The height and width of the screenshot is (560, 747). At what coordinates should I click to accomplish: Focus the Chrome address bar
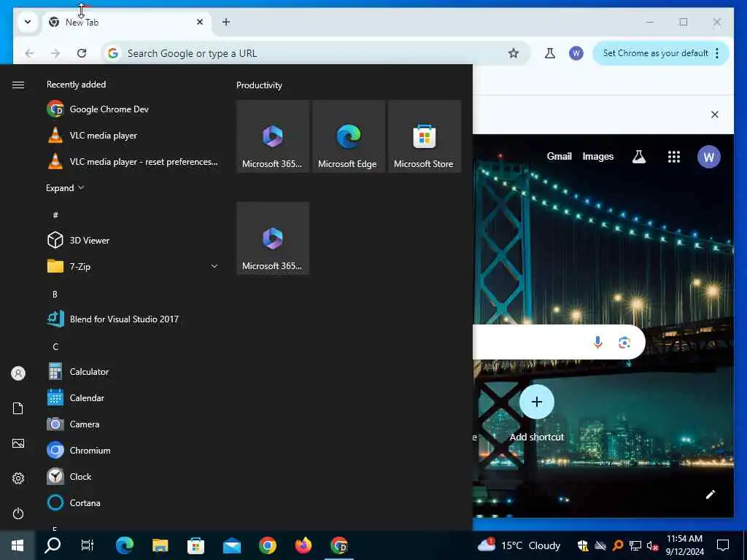315,53
